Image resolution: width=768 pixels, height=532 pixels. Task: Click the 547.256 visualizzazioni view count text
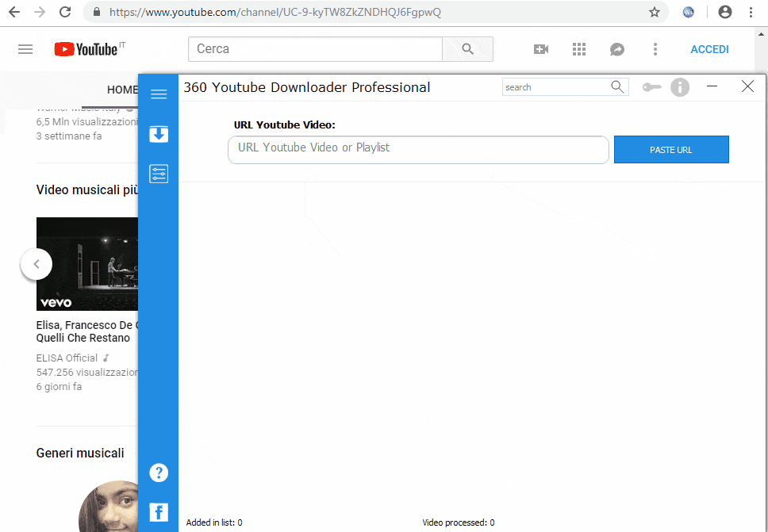[87, 373]
